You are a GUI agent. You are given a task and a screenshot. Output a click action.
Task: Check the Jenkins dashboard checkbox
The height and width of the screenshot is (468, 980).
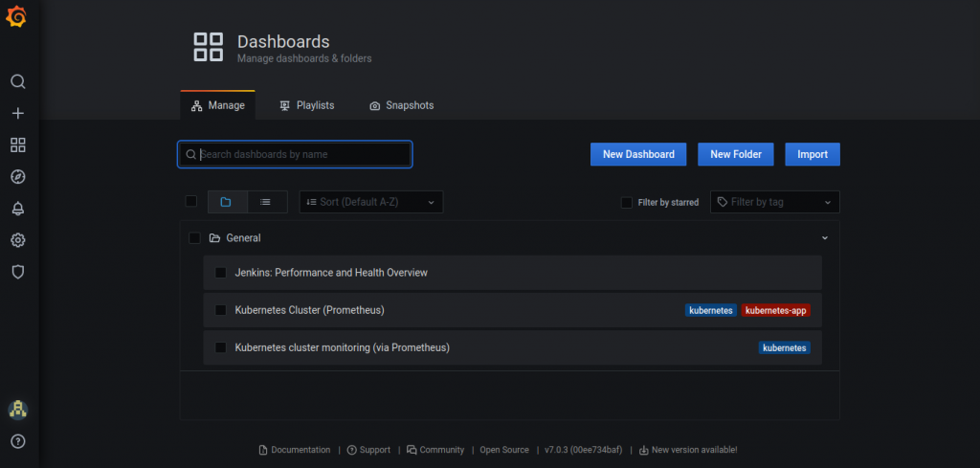click(220, 273)
